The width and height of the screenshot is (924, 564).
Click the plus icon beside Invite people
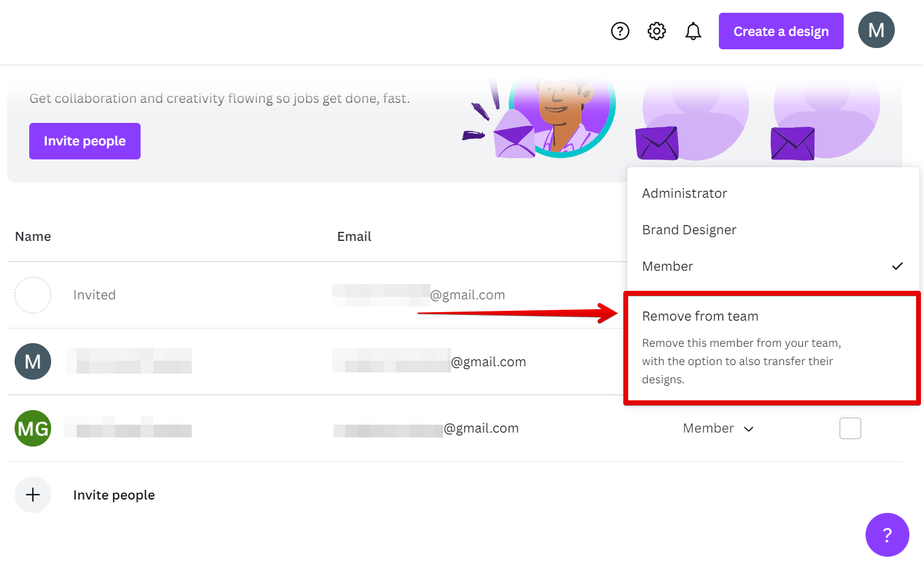[33, 495]
